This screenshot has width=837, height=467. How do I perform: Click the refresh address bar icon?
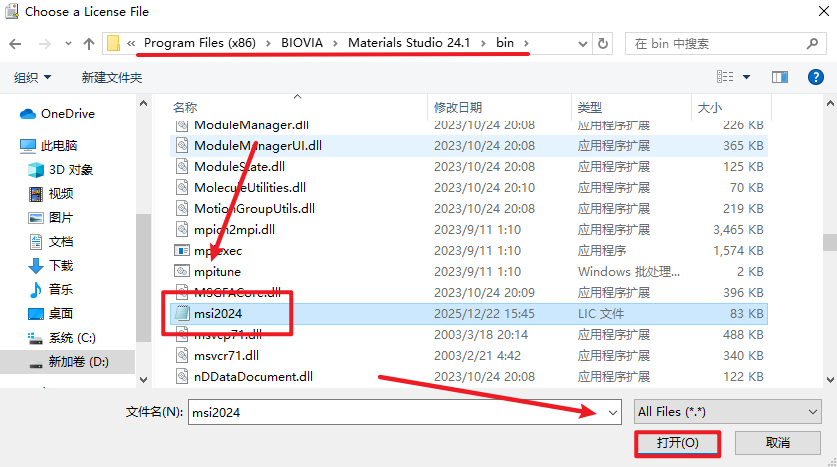pyautogui.click(x=603, y=44)
